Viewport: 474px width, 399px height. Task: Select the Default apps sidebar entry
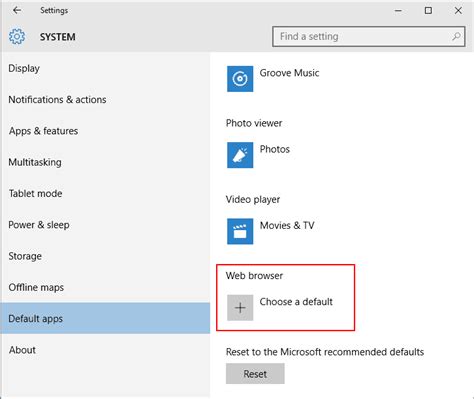[105, 318]
